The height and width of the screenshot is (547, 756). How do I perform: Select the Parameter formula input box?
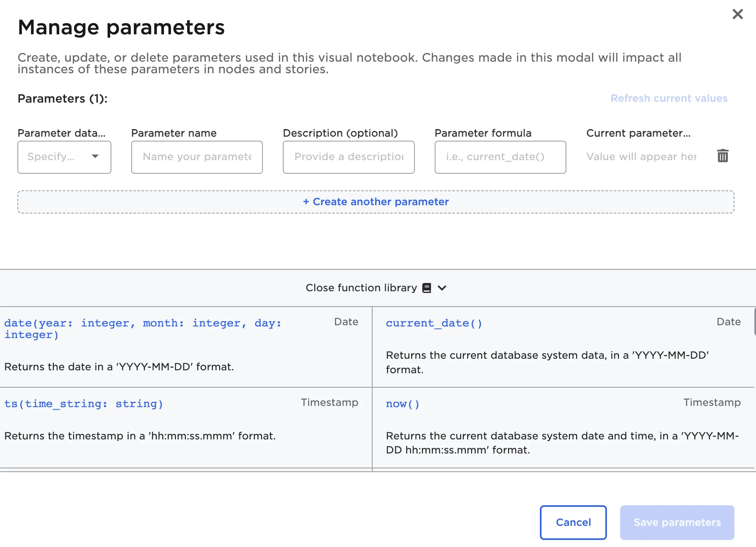(500, 157)
